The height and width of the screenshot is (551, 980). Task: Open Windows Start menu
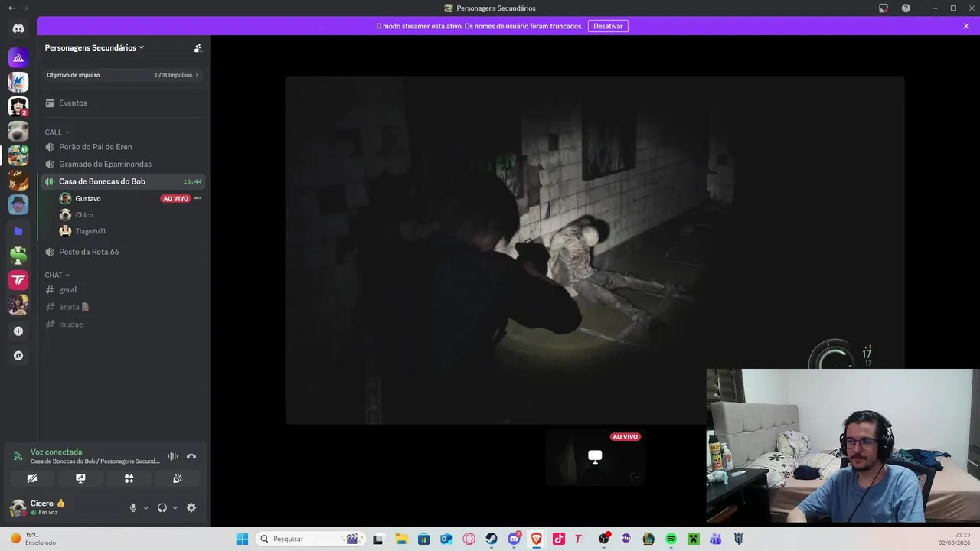[242, 539]
